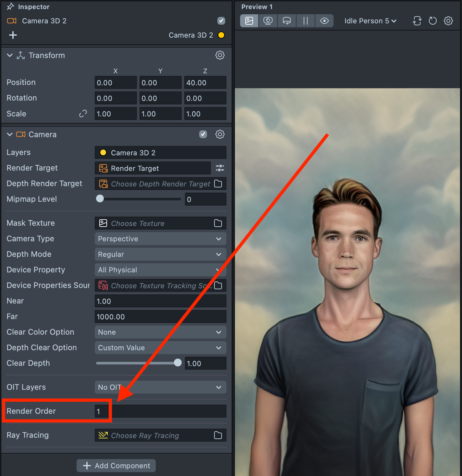Click the Render Order input field
462x476 pixels.
pyautogui.click(x=160, y=411)
